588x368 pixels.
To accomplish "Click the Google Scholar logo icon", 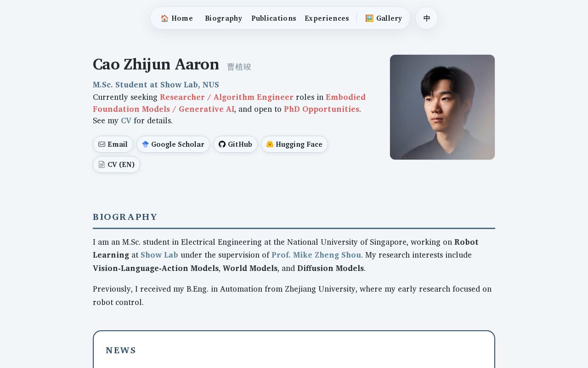I will coord(146,144).
